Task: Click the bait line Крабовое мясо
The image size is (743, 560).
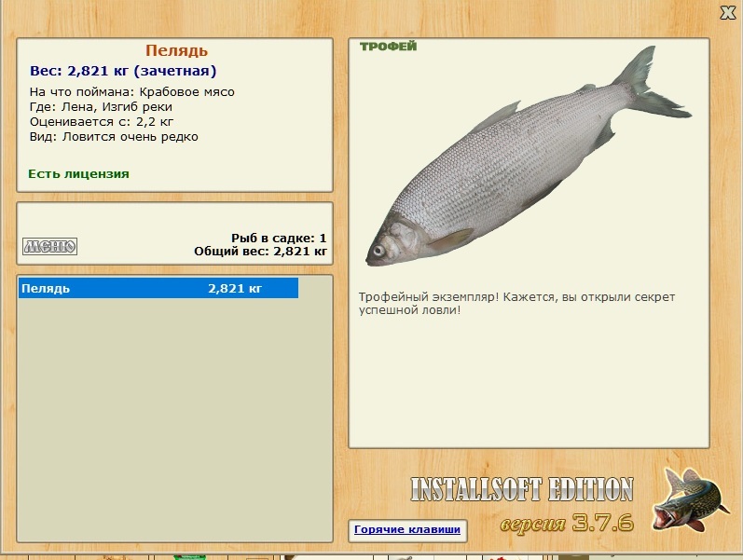Action: coord(132,92)
